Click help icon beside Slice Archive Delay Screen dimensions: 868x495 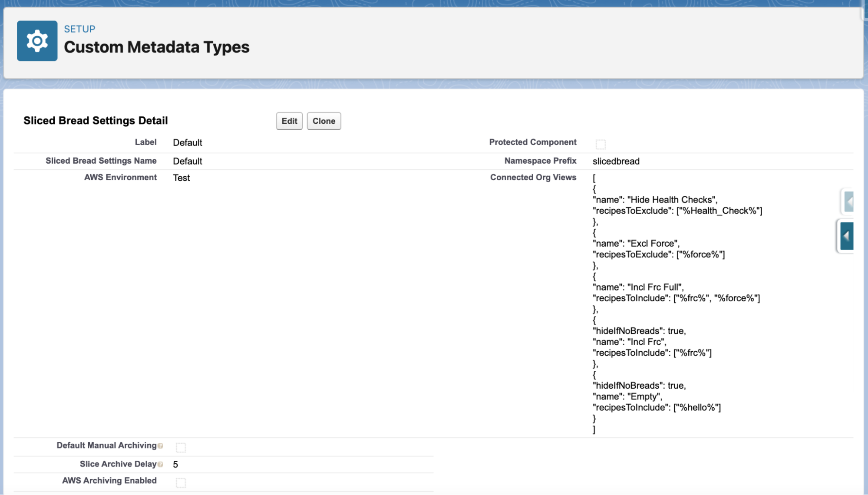(161, 465)
